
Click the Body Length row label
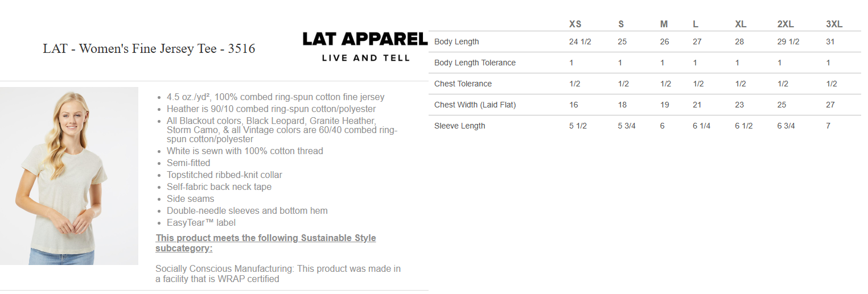(x=456, y=42)
